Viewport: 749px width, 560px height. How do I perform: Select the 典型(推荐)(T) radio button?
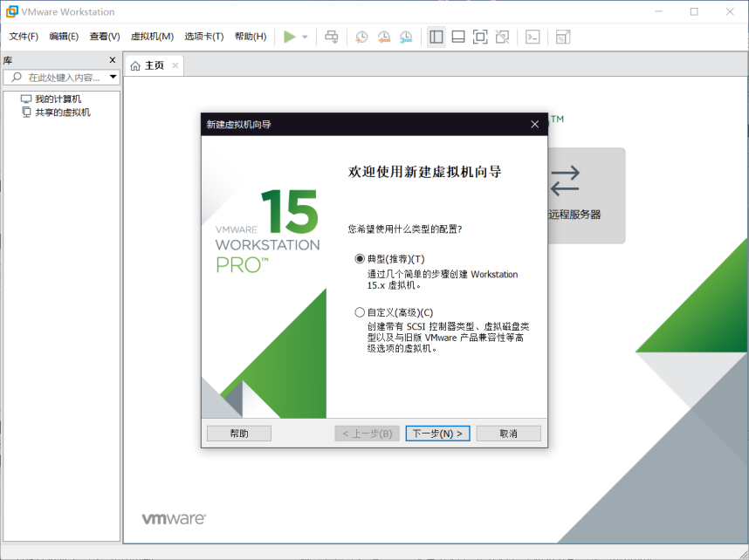360,259
